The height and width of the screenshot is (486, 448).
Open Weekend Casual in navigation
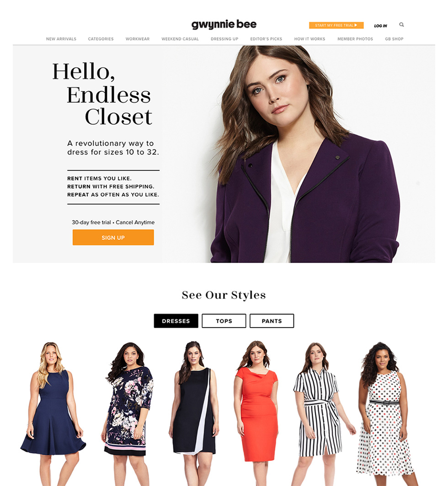pos(180,39)
